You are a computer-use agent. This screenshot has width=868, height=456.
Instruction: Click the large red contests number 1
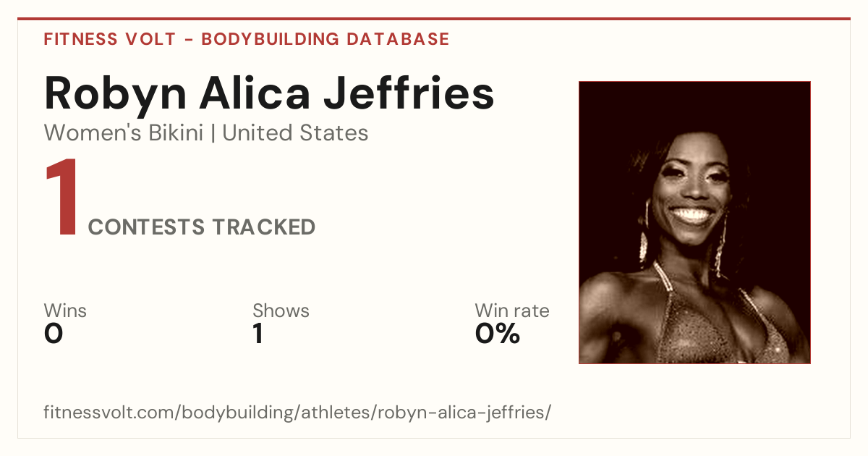[x=61, y=199]
